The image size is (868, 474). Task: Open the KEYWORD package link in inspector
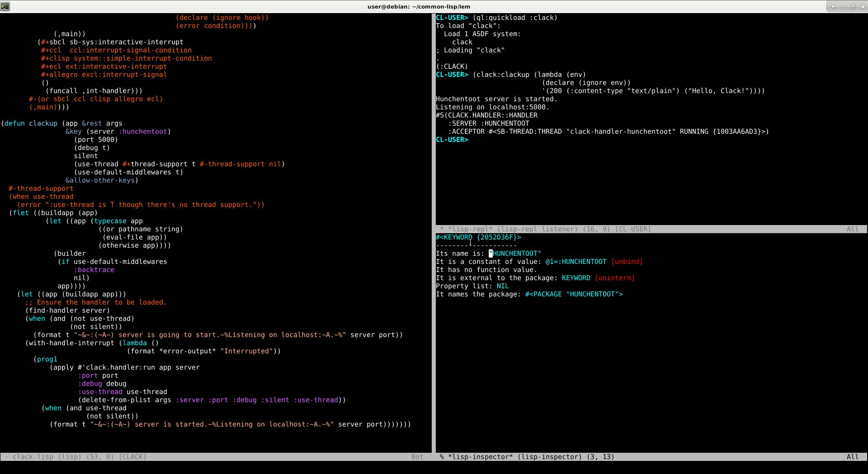click(576, 278)
